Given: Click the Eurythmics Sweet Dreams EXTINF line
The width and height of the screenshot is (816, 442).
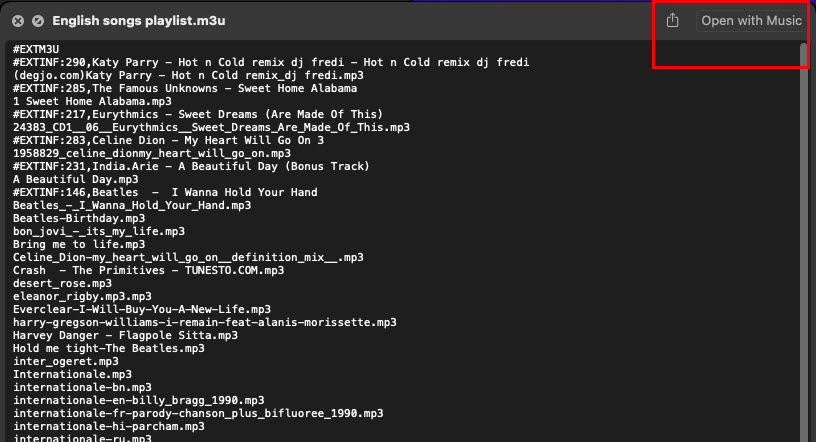Looking at the screenshot, I should pos(198,115).
